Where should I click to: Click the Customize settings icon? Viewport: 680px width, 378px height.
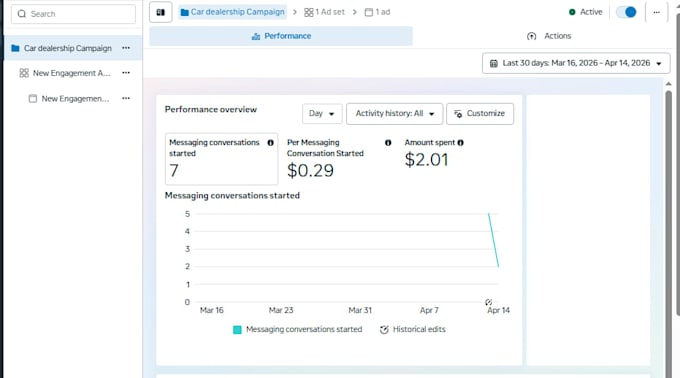(x=458, y=114)
